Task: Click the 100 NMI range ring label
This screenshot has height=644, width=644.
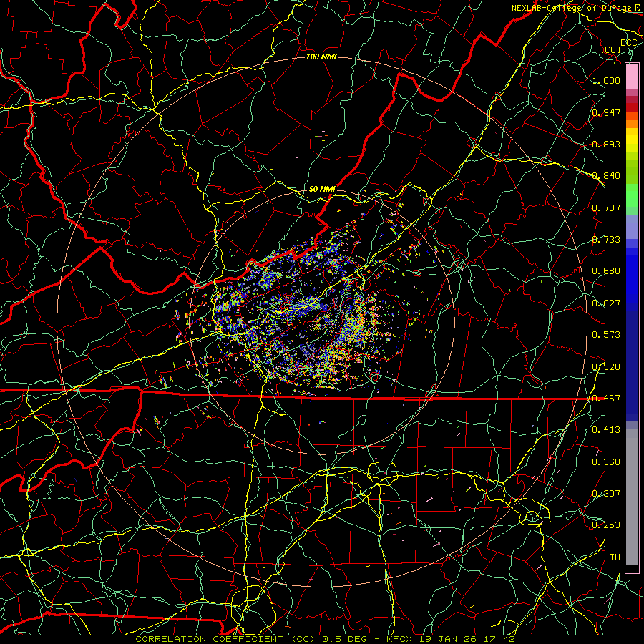Action: (x=321, y=57)
